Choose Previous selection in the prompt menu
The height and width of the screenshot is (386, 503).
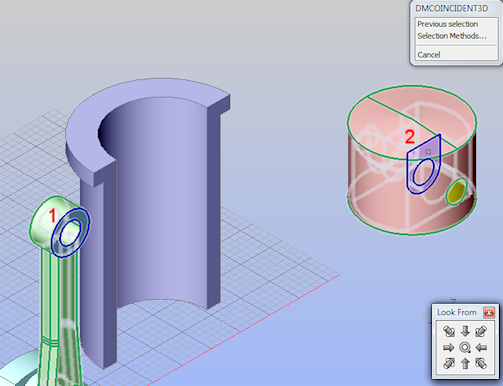(x=448, y=24)
